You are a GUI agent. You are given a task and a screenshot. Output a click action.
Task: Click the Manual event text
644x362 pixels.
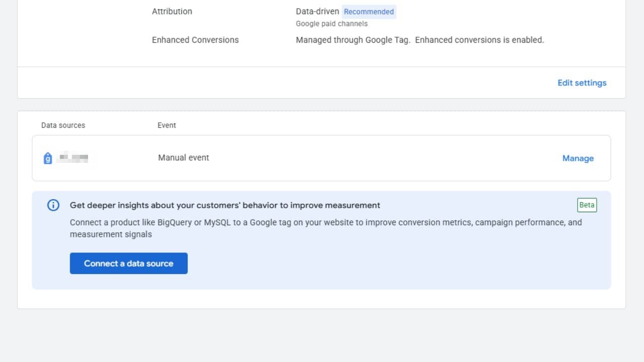183,158
